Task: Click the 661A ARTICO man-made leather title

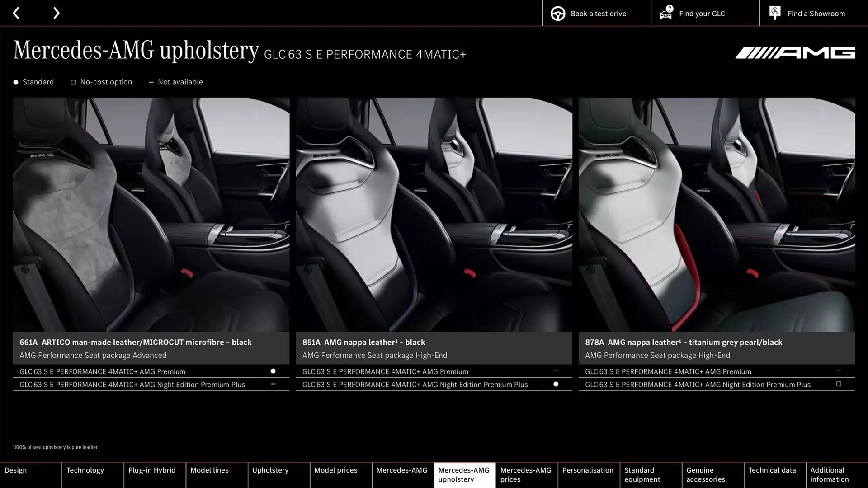Action: click(136, 343)
